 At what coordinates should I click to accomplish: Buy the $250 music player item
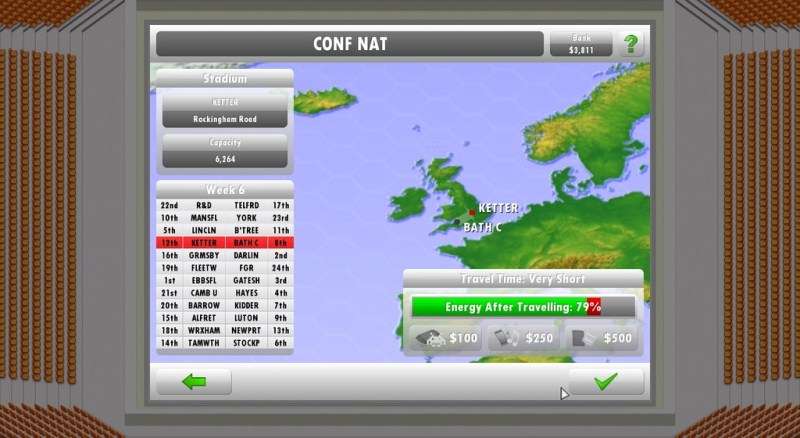click(523, 338)
